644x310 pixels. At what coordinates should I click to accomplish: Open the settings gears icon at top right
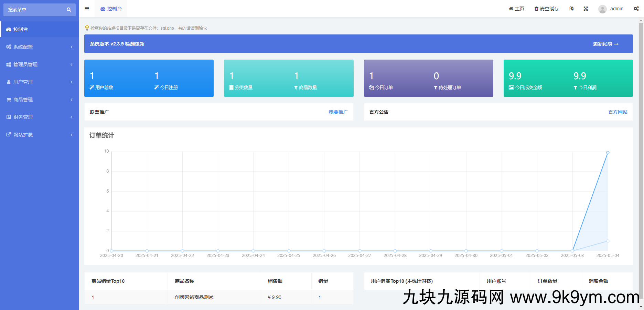pos(636,8)
